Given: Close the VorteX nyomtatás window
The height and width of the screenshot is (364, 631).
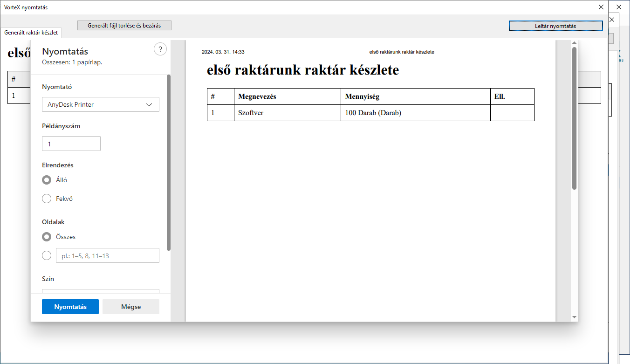Looking at the screenshot, I should (x=601, y=7).
